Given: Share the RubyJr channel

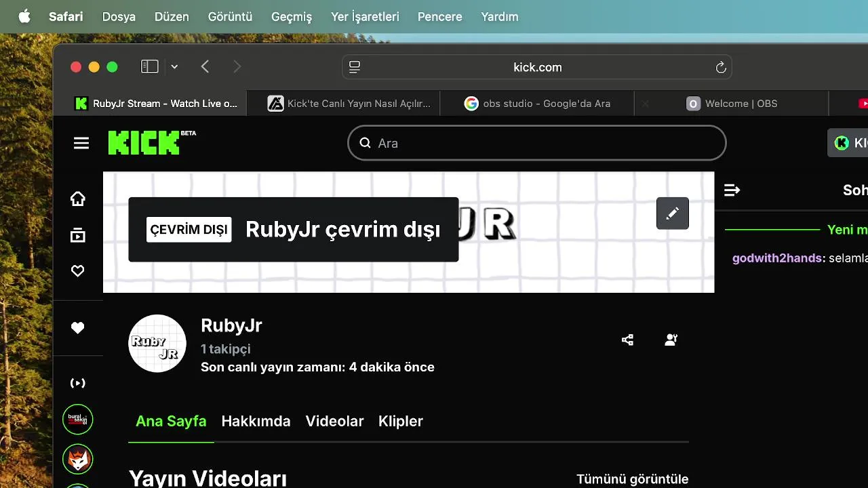Looking at the screenshot, I should 628,340.
